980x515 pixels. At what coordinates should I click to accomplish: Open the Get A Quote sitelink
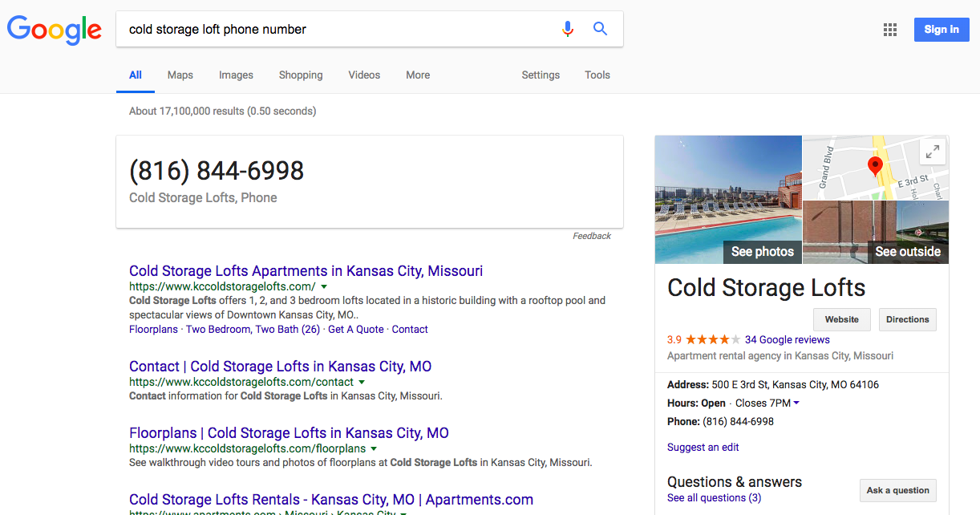(x=356, y=329)
